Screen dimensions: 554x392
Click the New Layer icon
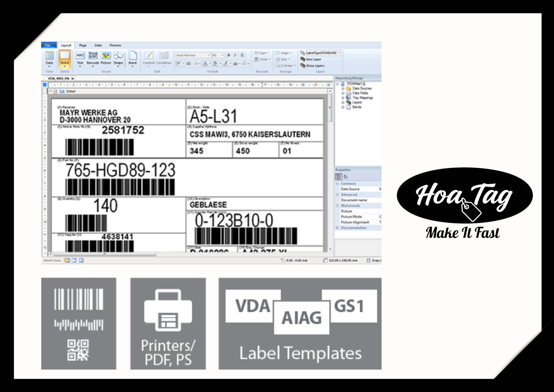303,59
